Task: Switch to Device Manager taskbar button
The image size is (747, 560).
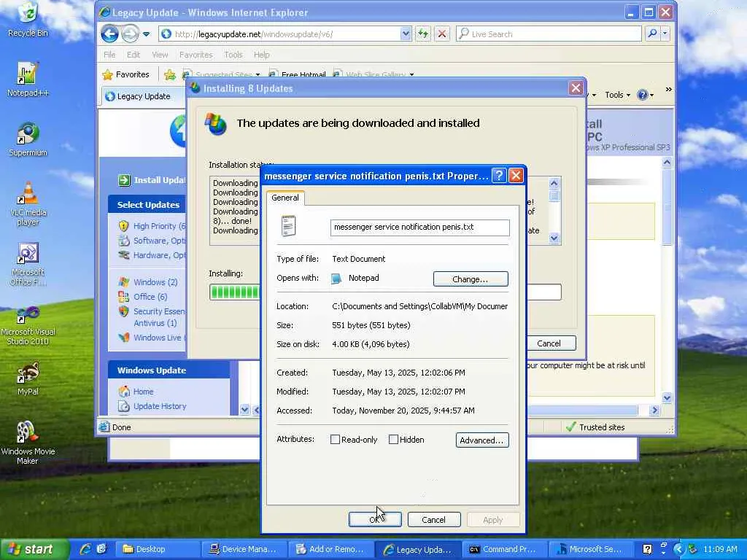Action: 244,549
